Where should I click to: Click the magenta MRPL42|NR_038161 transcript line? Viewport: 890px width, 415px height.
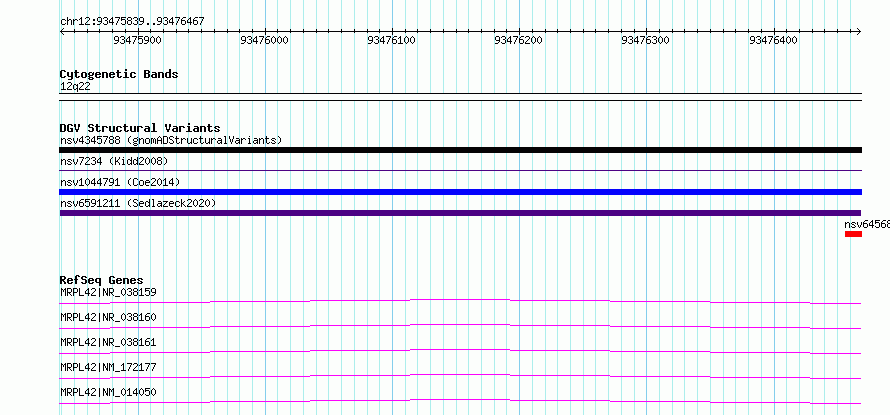(460, 351)
